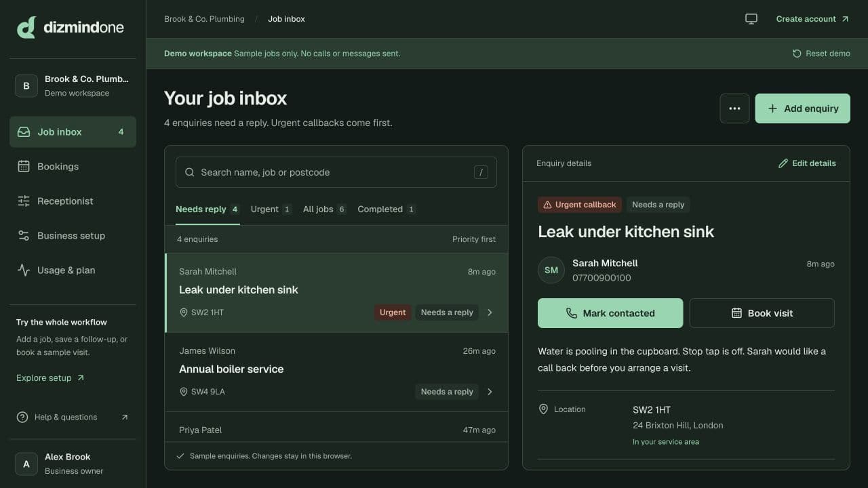Click the Location pin icon in details
This screenshot has height=488, width=868.
tap(543, 409)
